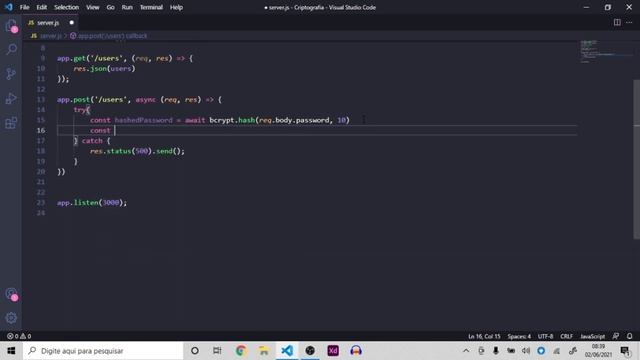Image resolution: width=640 pixels, height=360 pixels.
Task: Open the notifications bell in status bar
Action: click(x=629, y=336)
